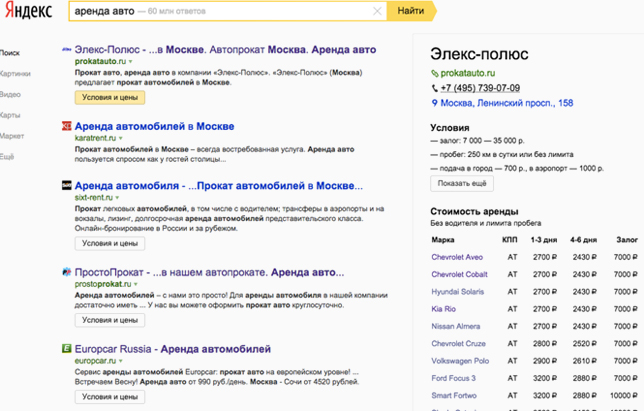Image resolution: width=644 pixels, height=411 pixels.
Task: Open the Europcar Russia result title
Action: 172,349
